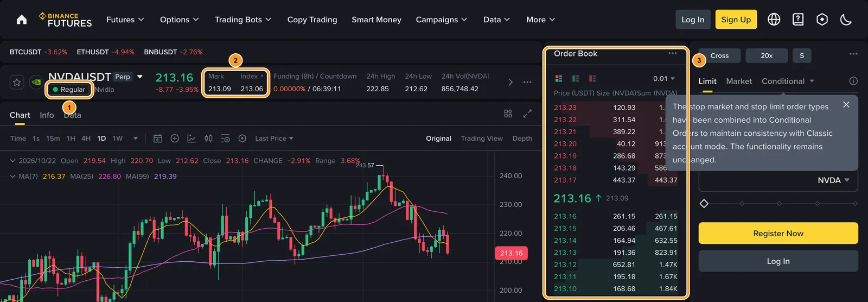Open the help center question icon
The image size is (868, 302).
click(798, 20)
